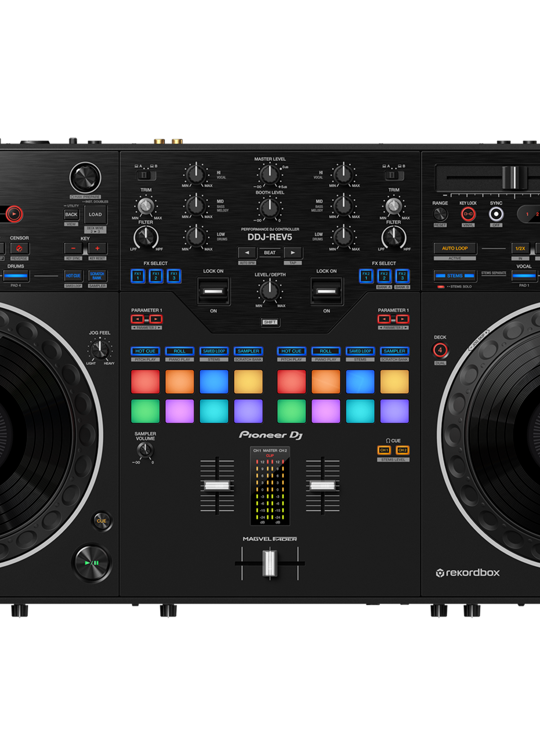
Task: Hit the green pad on left deck
Action: click(x=145, y=411)
